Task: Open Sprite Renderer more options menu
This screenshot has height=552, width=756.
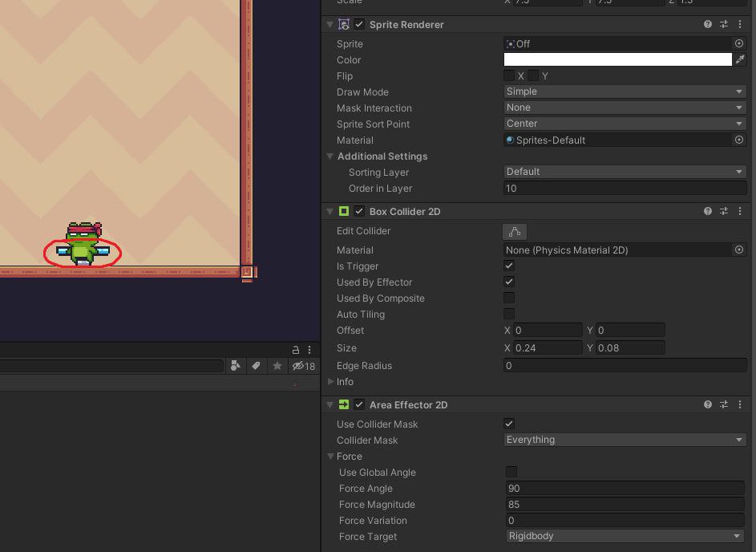Action: tap(740, 24)
